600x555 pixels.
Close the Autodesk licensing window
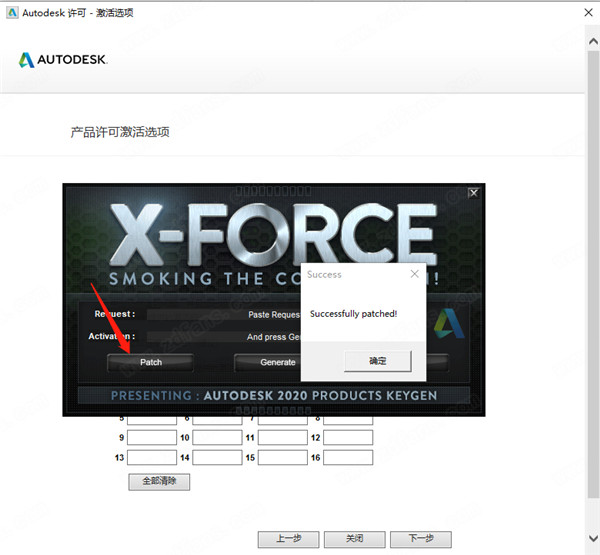click(x=589, y=13)
